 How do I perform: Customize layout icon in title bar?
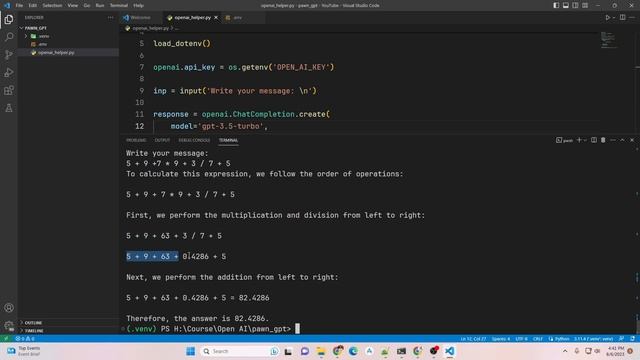pos(585,5)
